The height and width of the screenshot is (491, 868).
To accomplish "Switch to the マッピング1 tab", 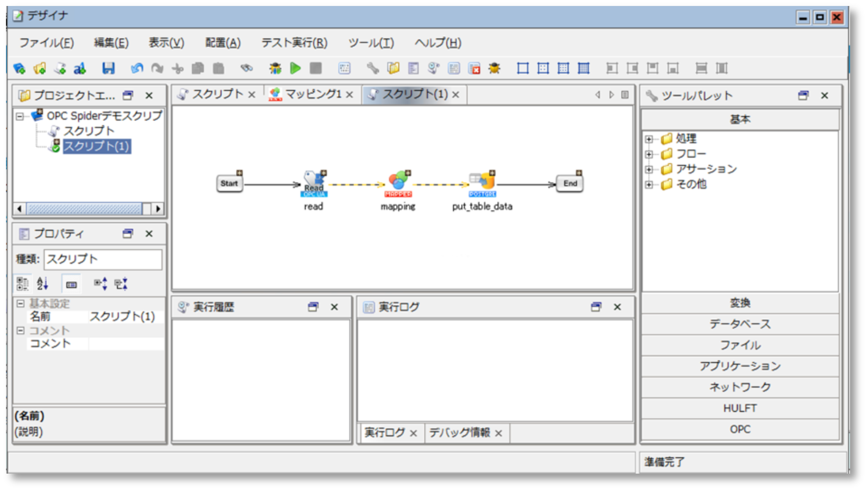I will point(313,95).
